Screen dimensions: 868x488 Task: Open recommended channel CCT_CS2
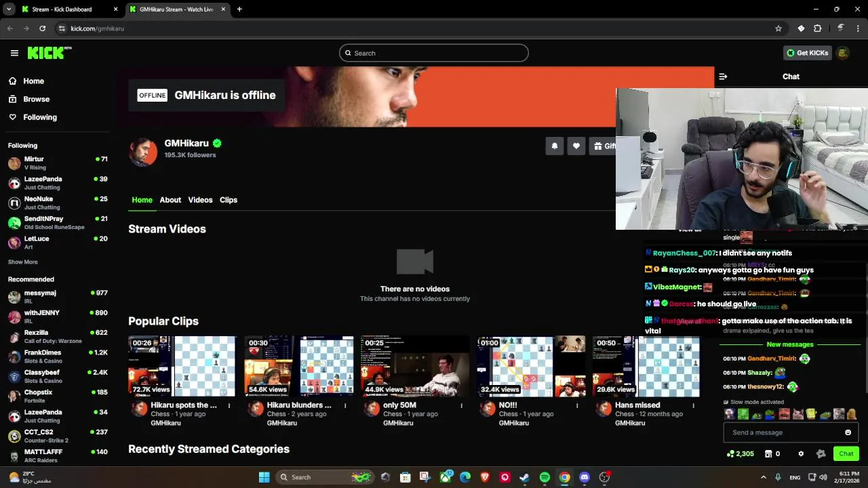(x=58, y=436)
